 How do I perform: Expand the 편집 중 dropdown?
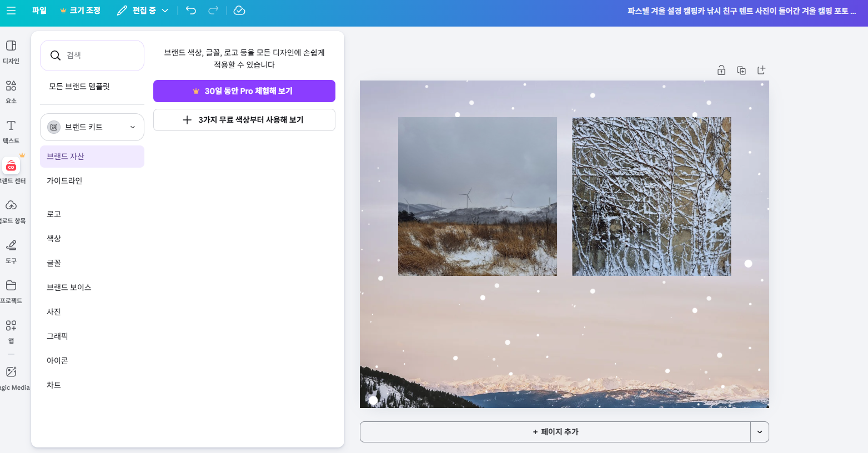165,10
